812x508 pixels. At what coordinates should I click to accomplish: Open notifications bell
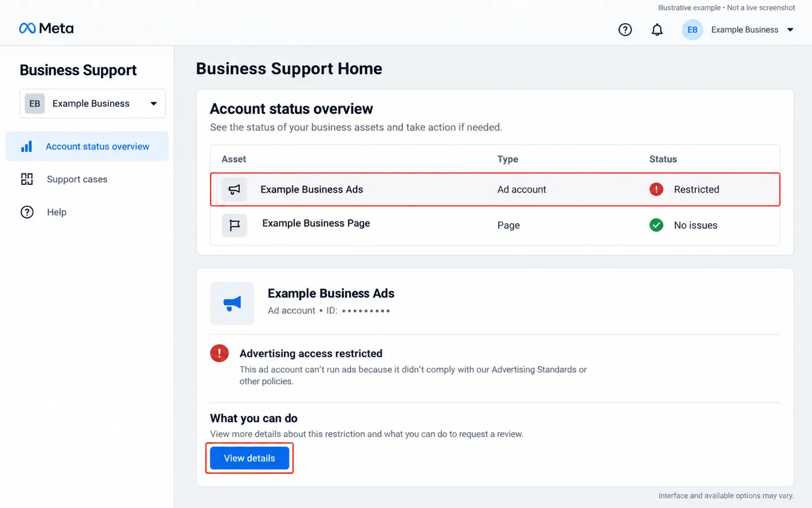click(x=657, y=30)
